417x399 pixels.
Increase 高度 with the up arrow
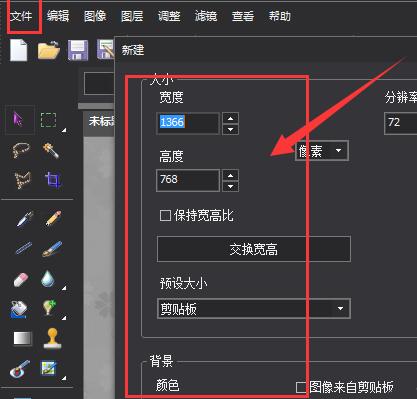click(231, 175)
